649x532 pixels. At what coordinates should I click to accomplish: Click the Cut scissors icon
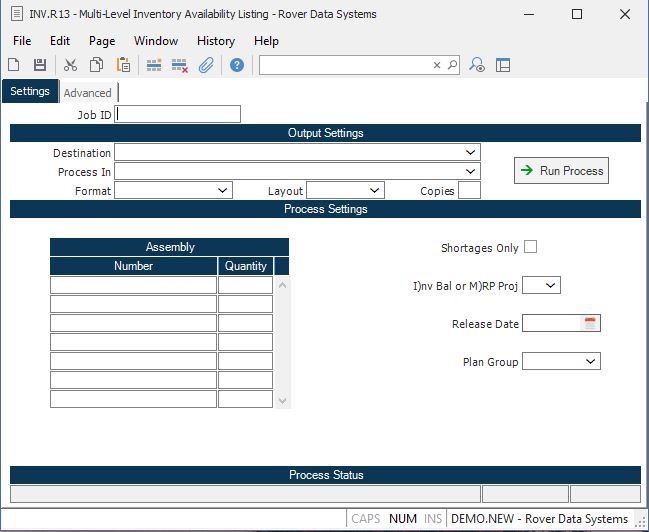70,65
